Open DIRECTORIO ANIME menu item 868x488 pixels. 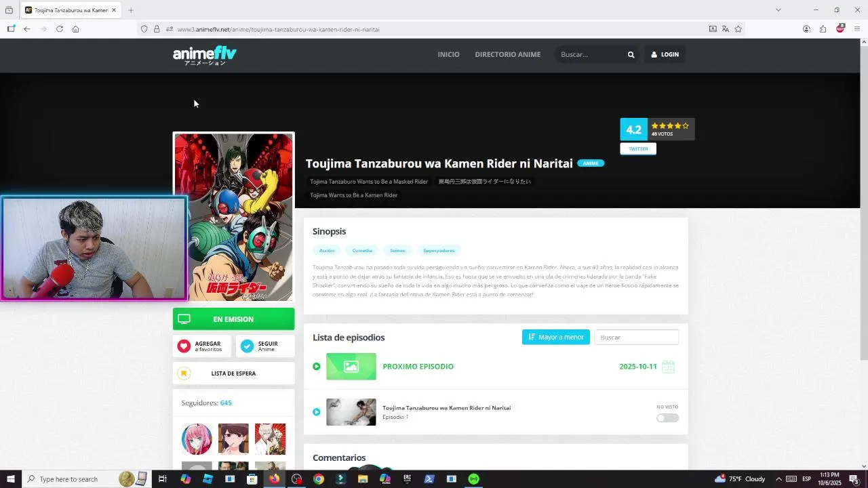click(508, 54)
